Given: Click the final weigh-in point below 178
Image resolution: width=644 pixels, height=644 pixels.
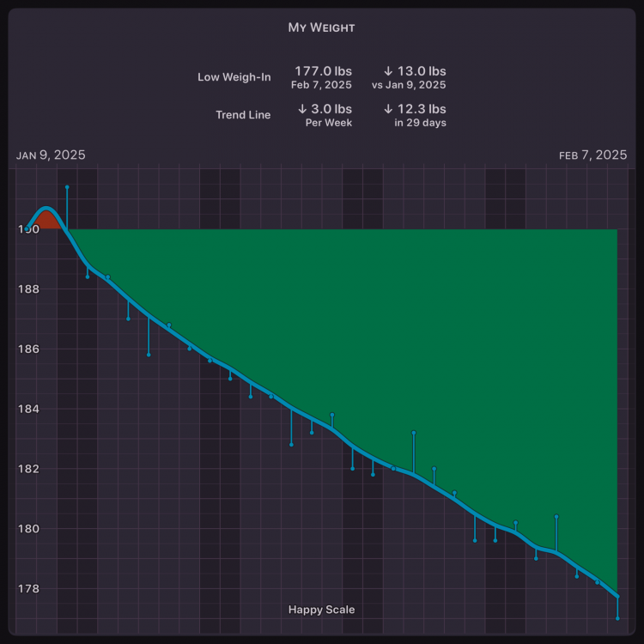Looking at the screenshot, I should 617,618.
